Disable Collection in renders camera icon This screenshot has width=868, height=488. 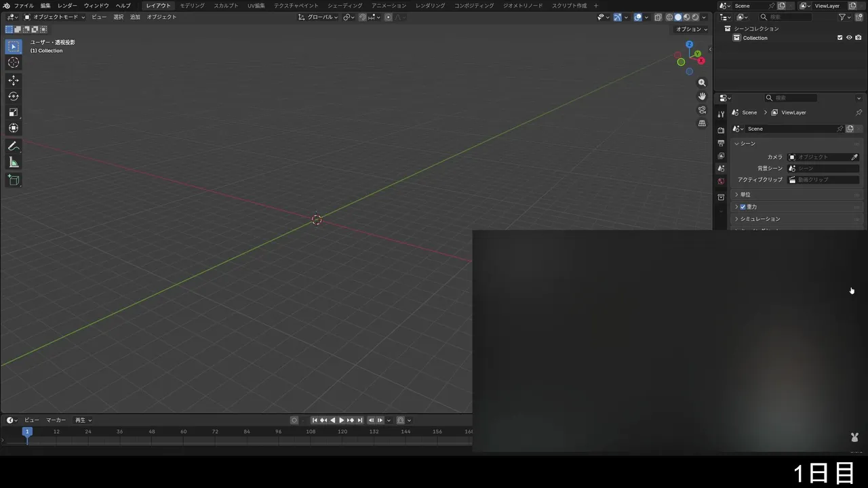coord(858,38)
